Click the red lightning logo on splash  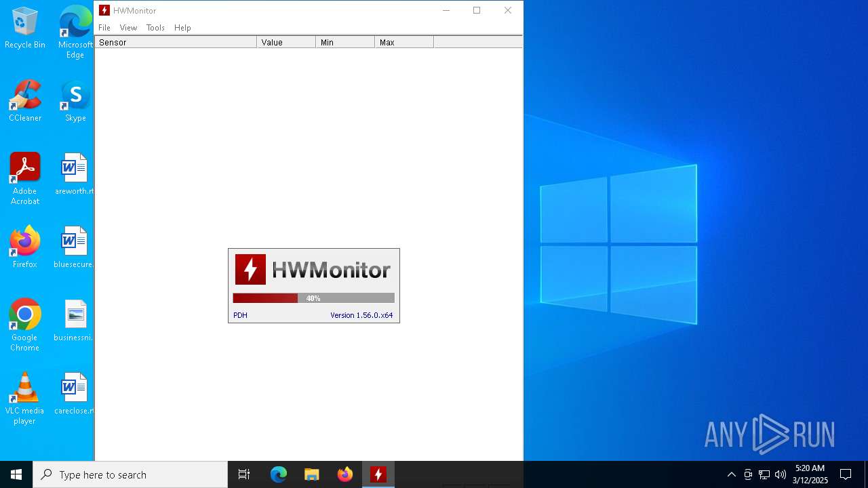[250, 270]
